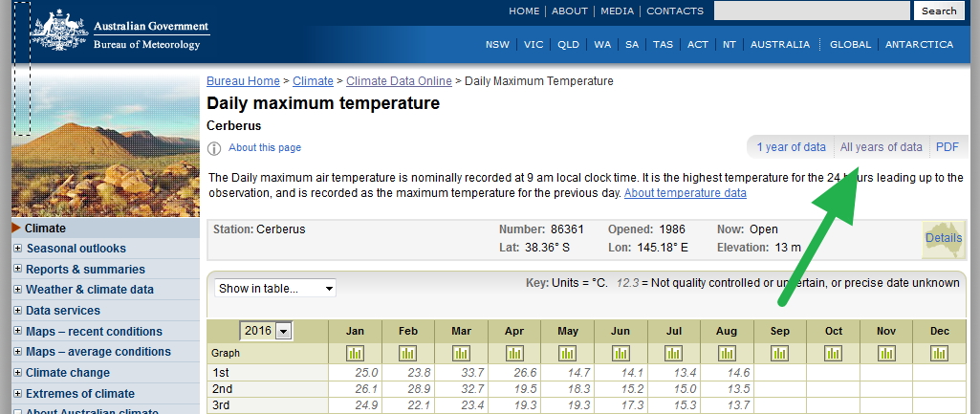Select VIC state link
Viewport: 980px width, 414px height.
click(x=534, y=44)
